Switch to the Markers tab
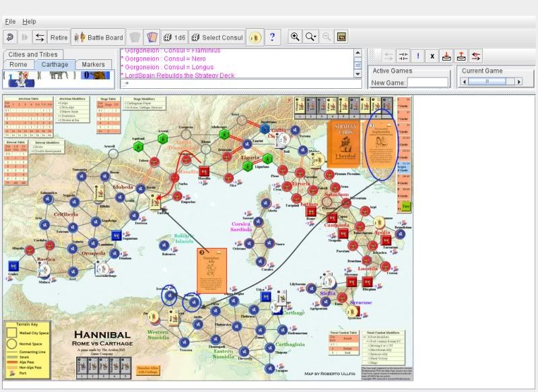 pos(93,65)
